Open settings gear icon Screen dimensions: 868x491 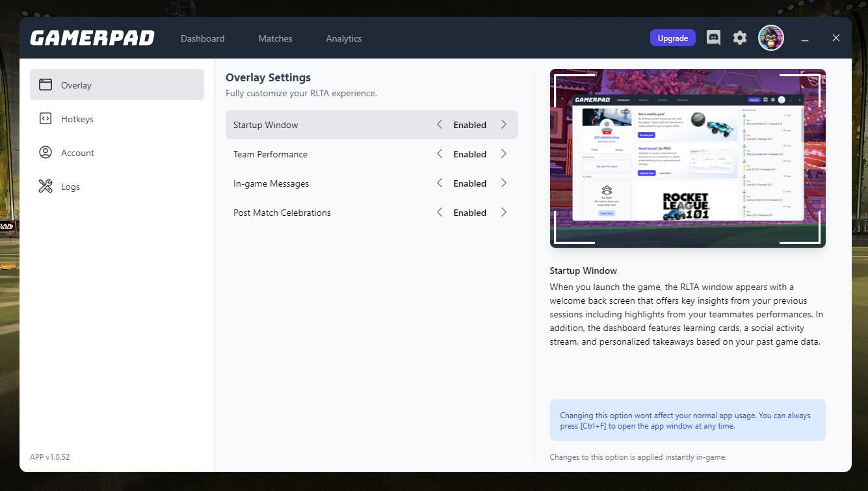740,38
